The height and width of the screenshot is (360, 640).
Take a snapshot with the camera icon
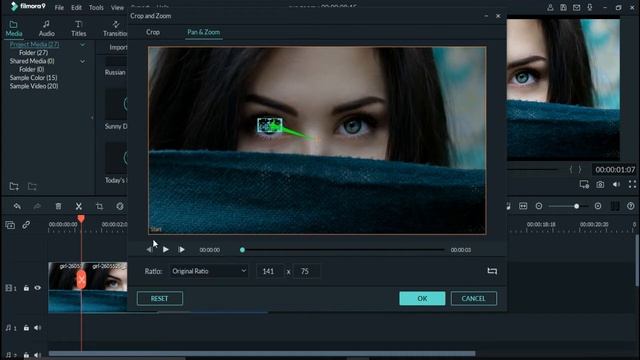[x=600, y=185]
